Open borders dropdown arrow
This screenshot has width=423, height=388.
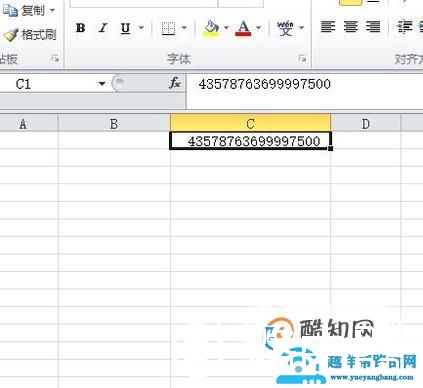(x=184, y=28)
